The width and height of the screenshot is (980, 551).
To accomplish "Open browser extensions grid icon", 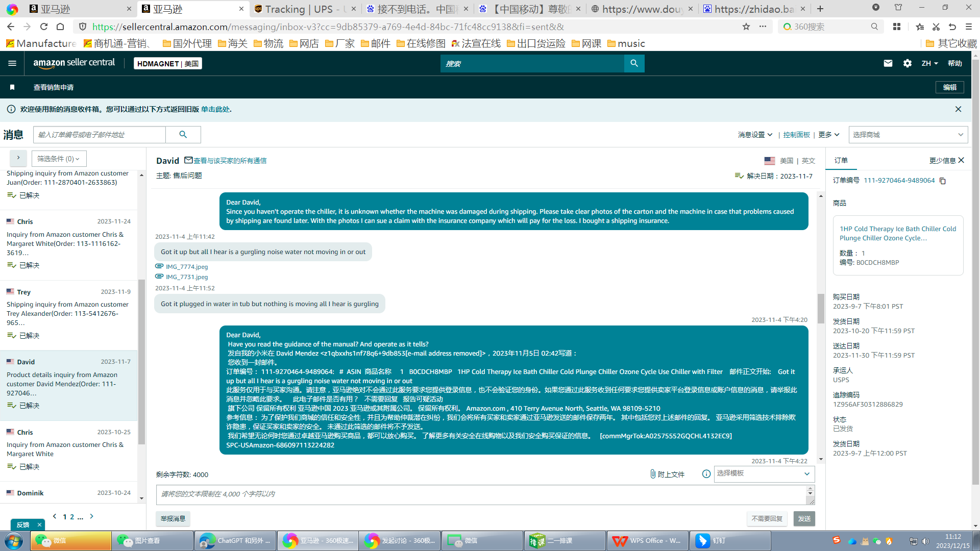I will coord(897,27).
